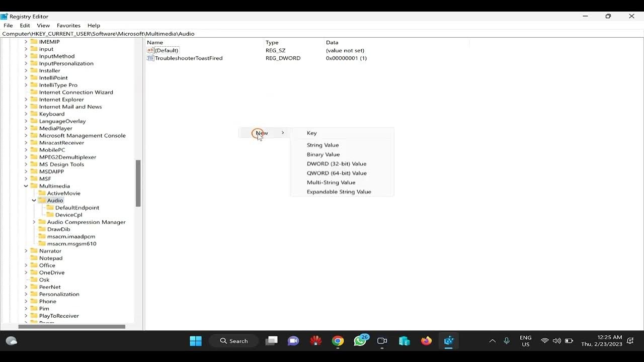The height and width of the screenshot is (362, 644).
Task: Collapse the Multimedia key
Action: (26, 186)
